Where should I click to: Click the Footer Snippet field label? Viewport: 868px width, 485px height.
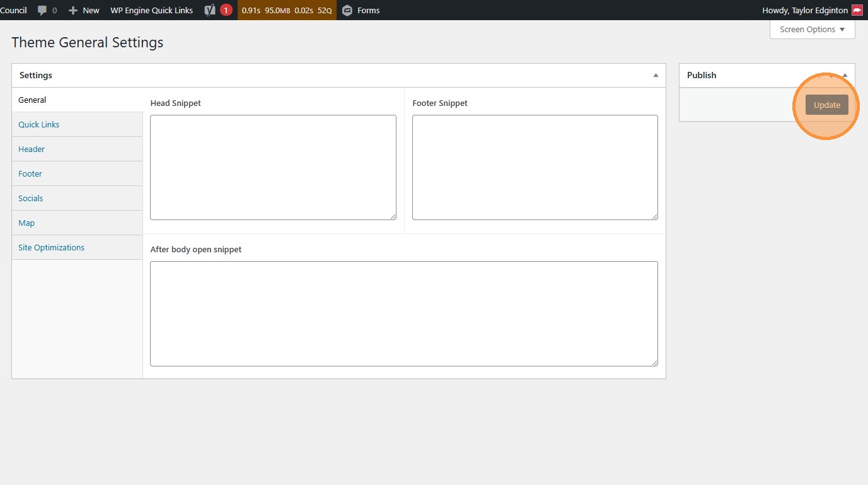tap(440, 103)
